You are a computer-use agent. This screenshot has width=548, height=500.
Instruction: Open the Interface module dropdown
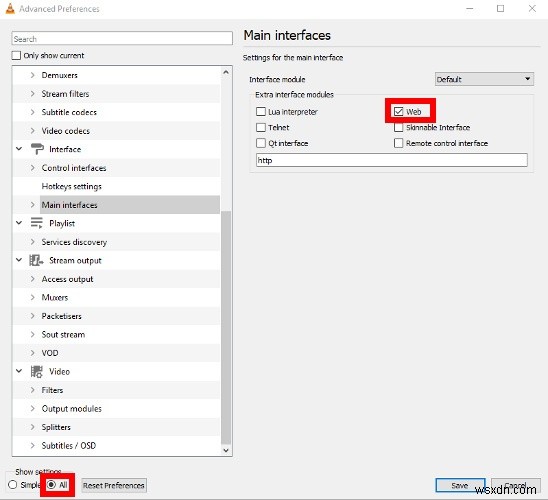click(x=484, y=79)
